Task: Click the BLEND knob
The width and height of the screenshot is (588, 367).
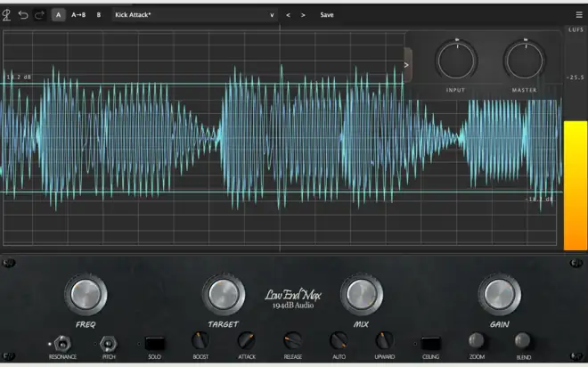Action: 523,340
